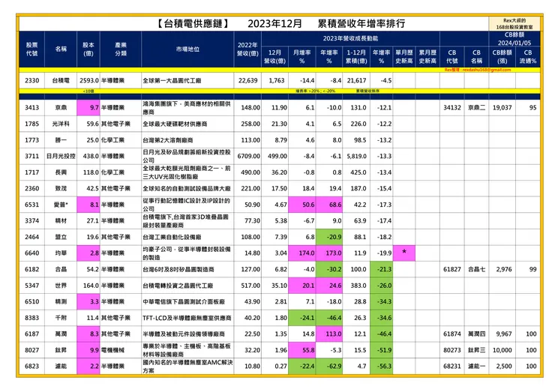Click stock code 3374
Screen dimensions: 555x392
coord(31,221)
